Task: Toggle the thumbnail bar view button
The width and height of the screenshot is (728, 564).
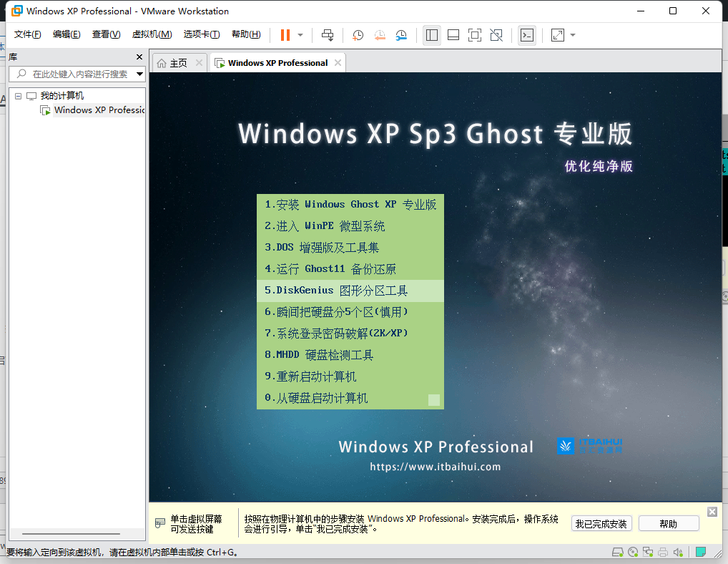Action: (x=453, y=35)
